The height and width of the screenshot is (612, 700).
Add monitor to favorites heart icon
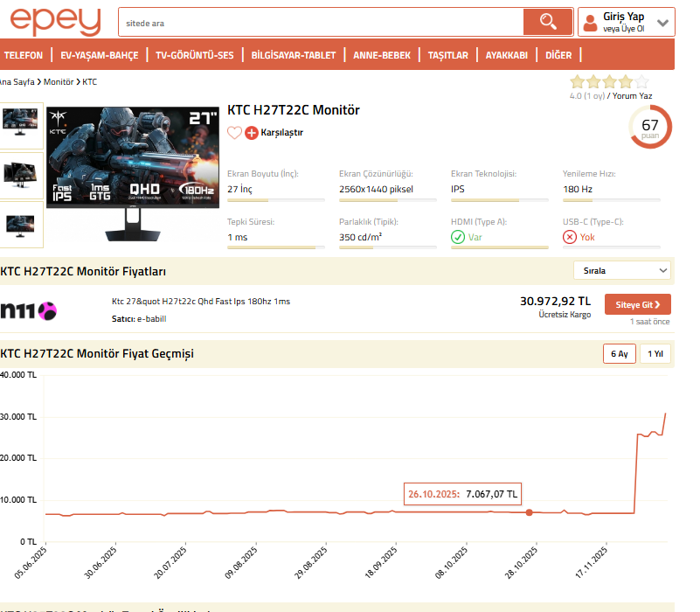point(234,133)
